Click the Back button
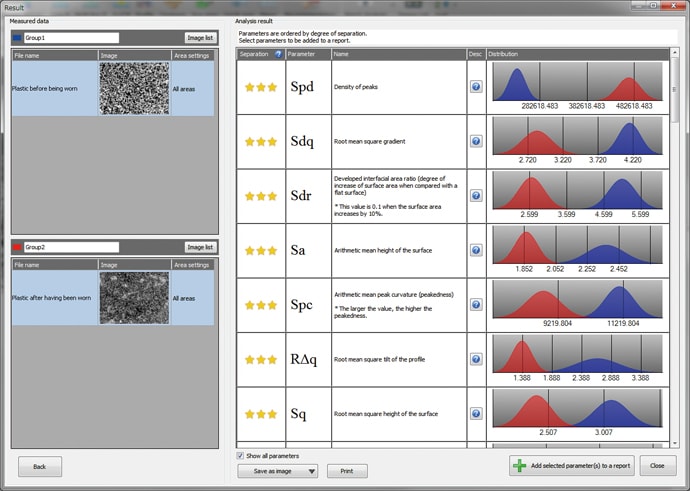The height and width of the screenshot is (491, 690). point(40,466)
